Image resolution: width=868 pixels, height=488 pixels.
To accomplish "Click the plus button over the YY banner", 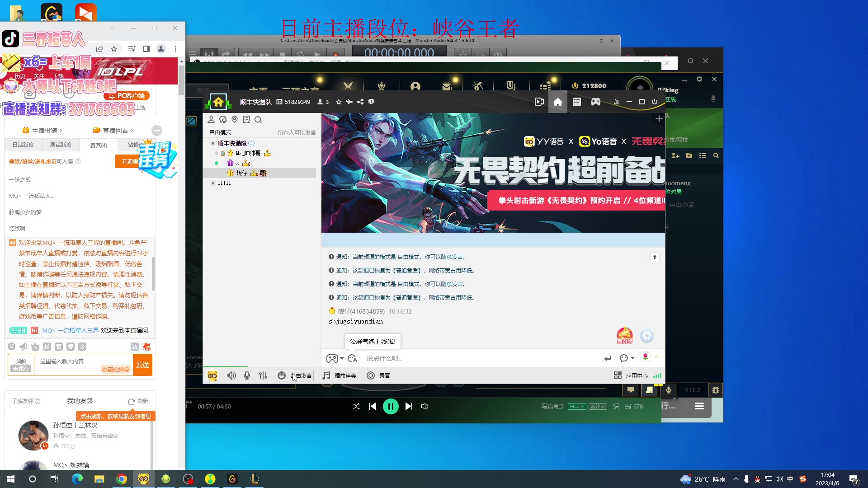I will 659,119.
